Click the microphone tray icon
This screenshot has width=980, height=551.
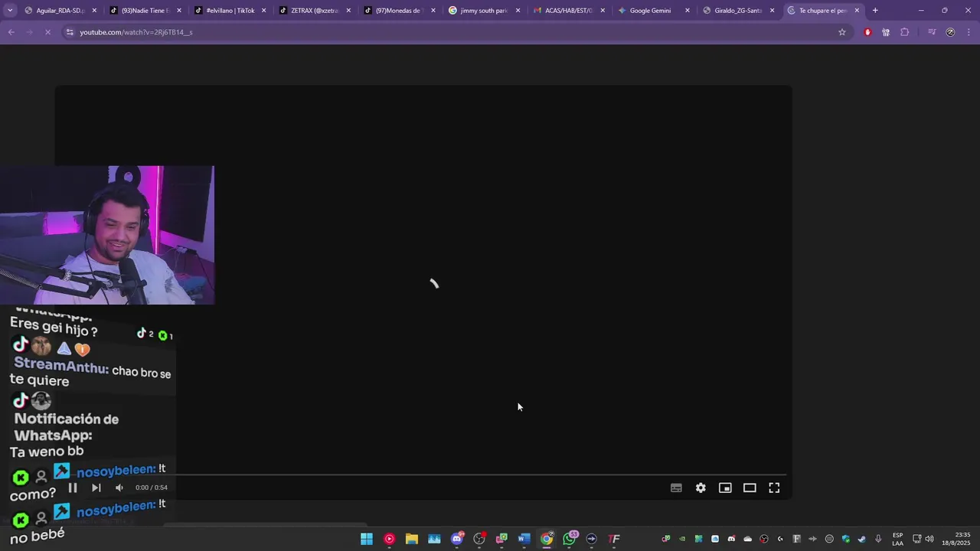tap(878, 539)
